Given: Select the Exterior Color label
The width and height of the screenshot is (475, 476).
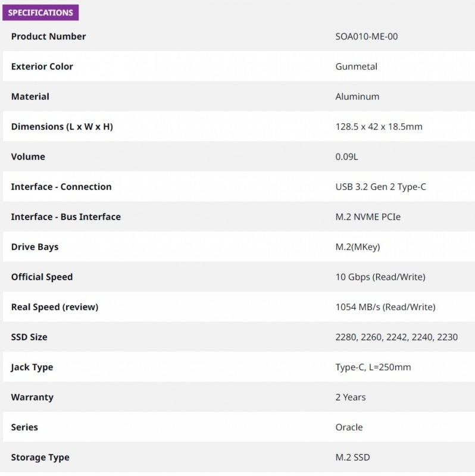Looking at the screenshot, I should 42,67.
